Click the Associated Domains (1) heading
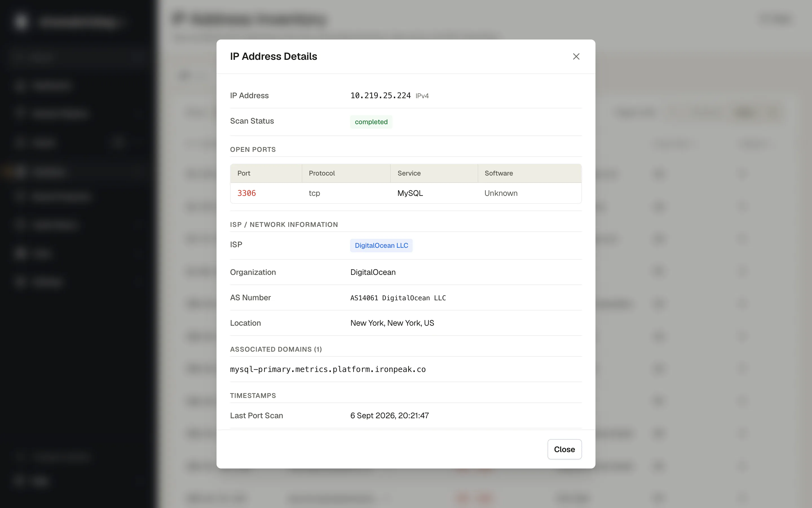The height and width of the screenshot is (508, 812). coord(276,349)
